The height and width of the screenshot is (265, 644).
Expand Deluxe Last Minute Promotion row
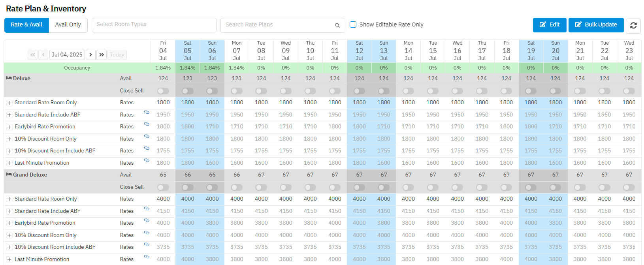point(9,163)
